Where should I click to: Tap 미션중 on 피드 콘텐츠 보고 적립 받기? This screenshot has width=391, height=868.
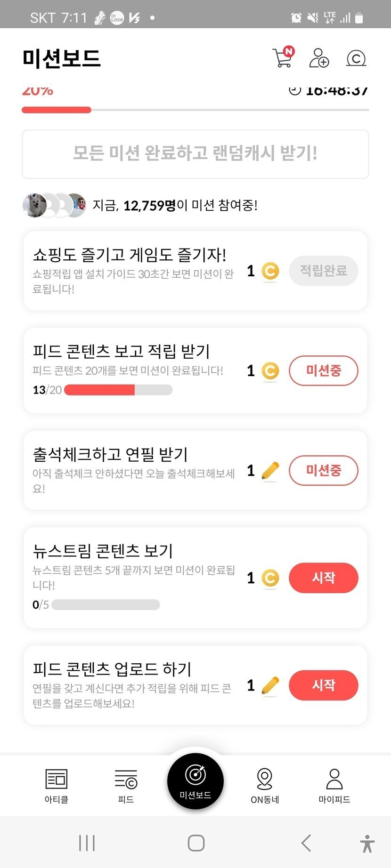coord(323,370)
